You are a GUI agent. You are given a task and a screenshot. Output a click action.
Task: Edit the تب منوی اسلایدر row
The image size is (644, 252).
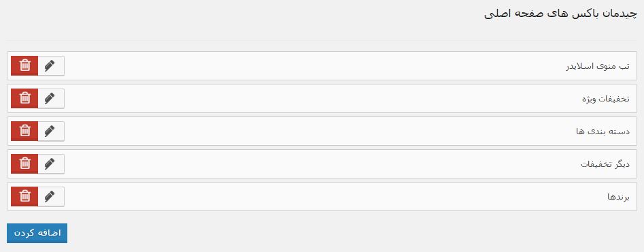[x=51, y=66]
